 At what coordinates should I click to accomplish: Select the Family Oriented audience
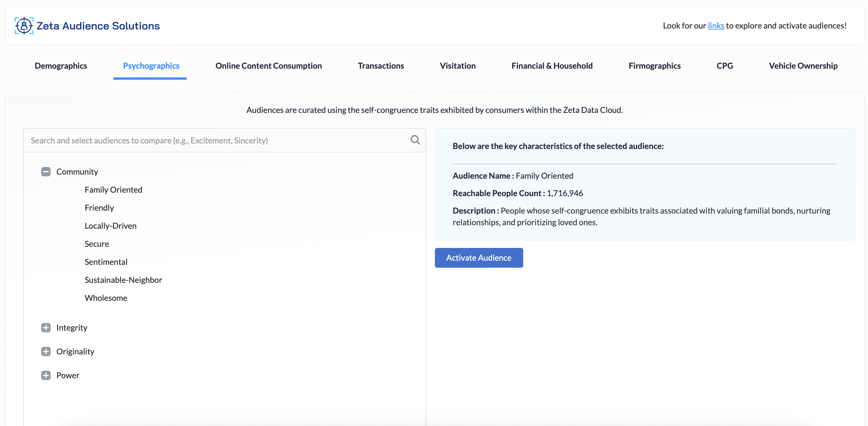(x=113, y=189)
